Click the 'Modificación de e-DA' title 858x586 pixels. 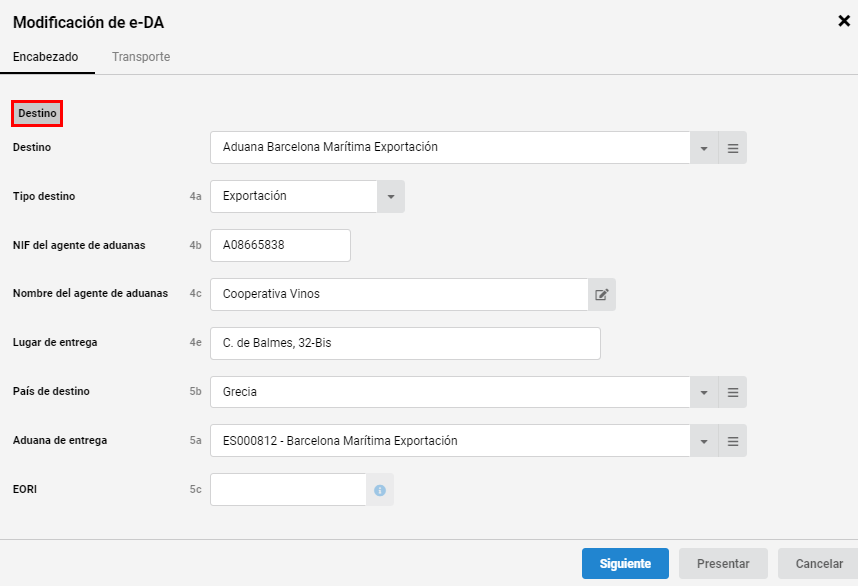click(89, 22)
